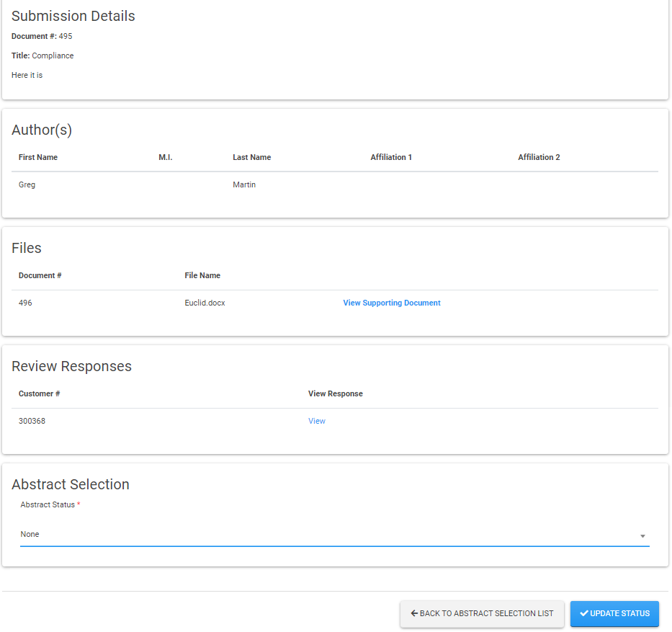Click the View Response column header

[336, 393]
